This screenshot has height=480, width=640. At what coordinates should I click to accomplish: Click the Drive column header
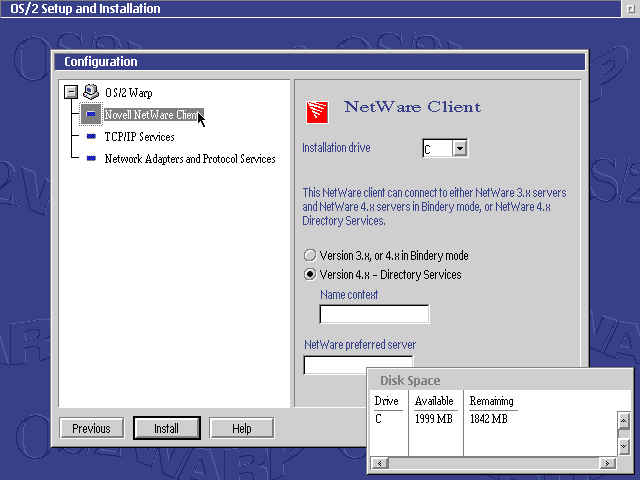[x=387, y=401]
